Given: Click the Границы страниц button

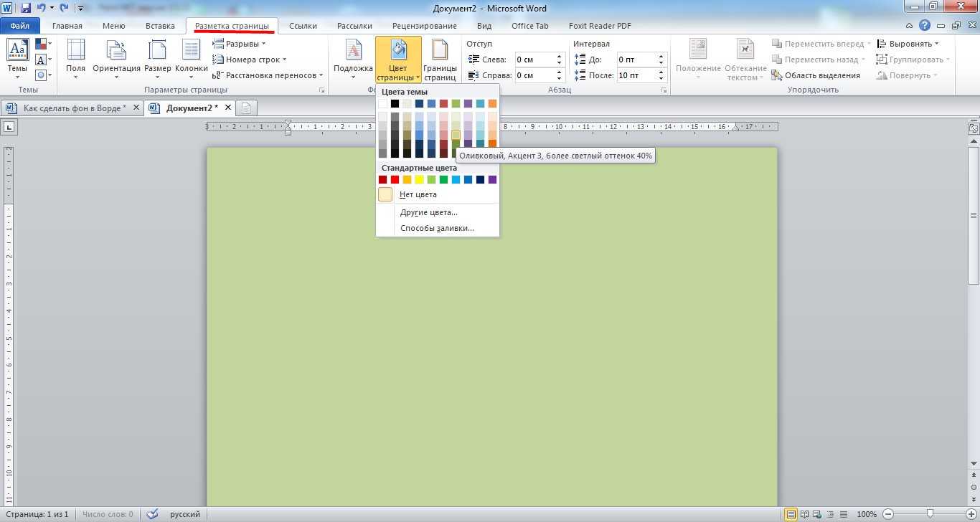Looking at the screenshot, I should [440, 60].
